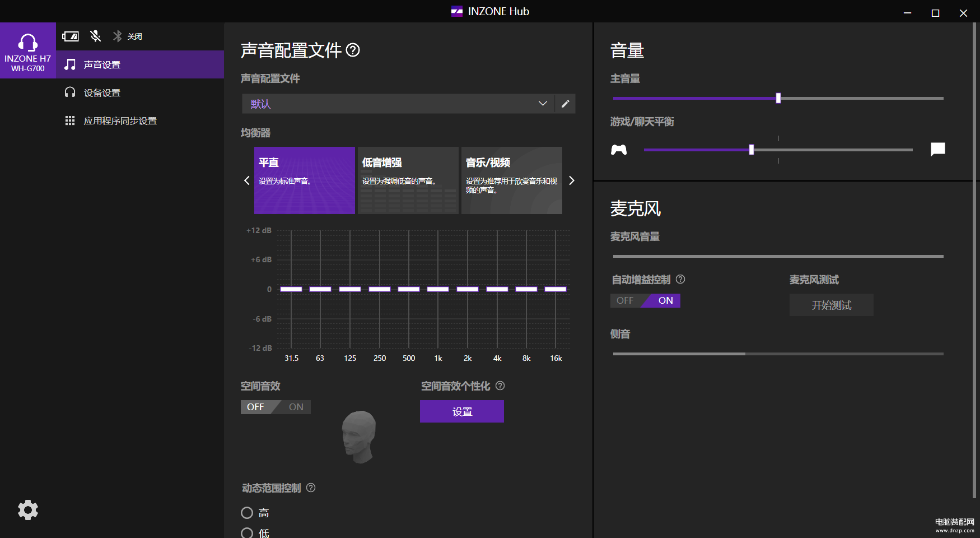The height and width of the screenshot is (538, 980).
Task: Click the 设置 button for spatial sound personalization
Action: [462, 411]
